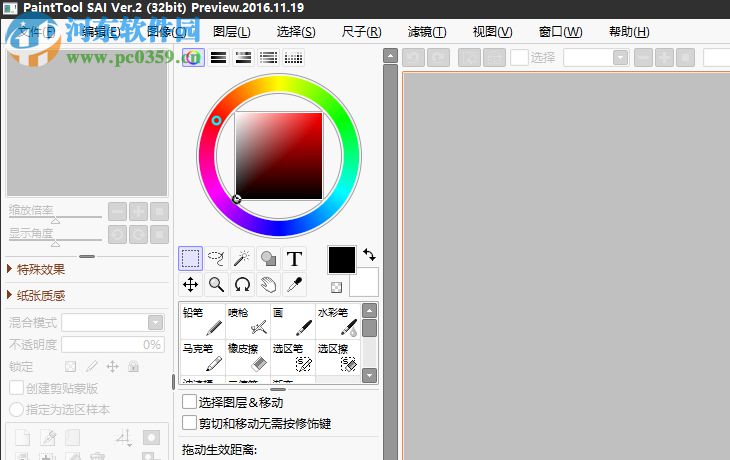Open the 滤镜(T) menu
This screenshot has height=460, width=730.
(427, 32)
